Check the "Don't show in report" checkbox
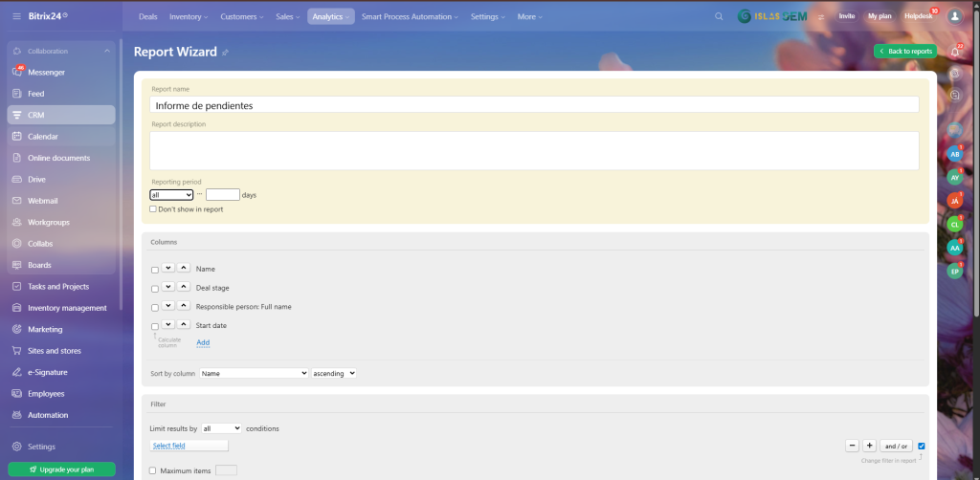 (x=153, y=209)
